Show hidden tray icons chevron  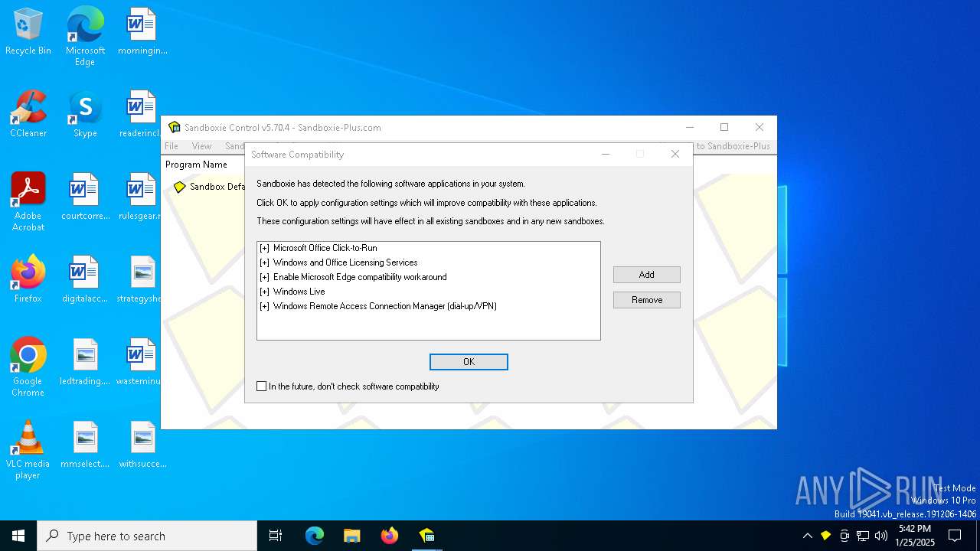tap(807, 536)
